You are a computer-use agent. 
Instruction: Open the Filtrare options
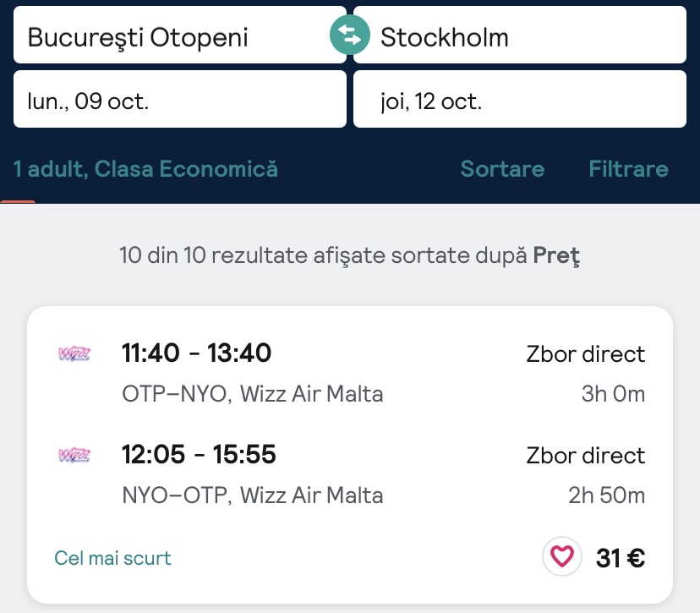(628, 169)
